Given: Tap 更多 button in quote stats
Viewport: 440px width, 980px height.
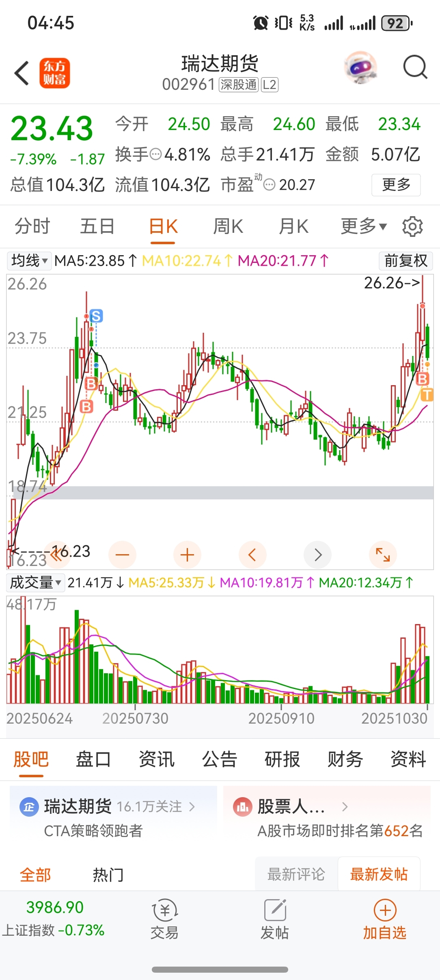Looking at the screenshot, I should (396, 185).
